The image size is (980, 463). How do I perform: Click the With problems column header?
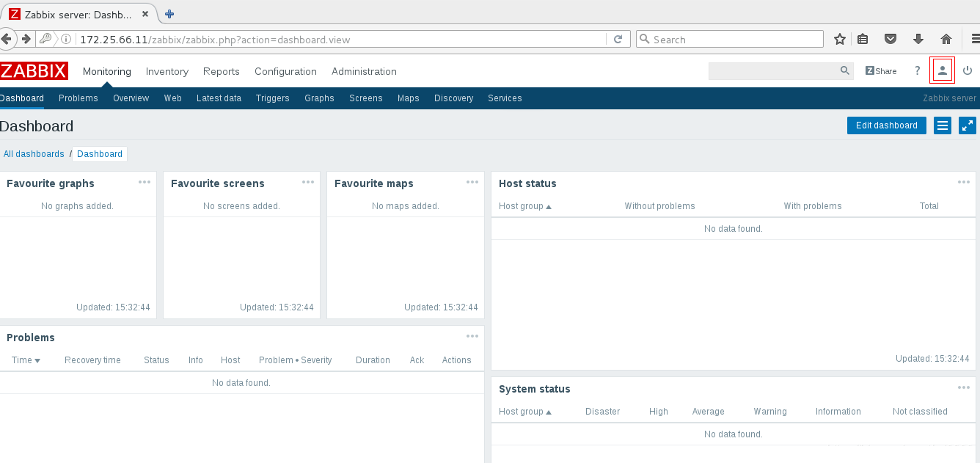coord(813,206)
